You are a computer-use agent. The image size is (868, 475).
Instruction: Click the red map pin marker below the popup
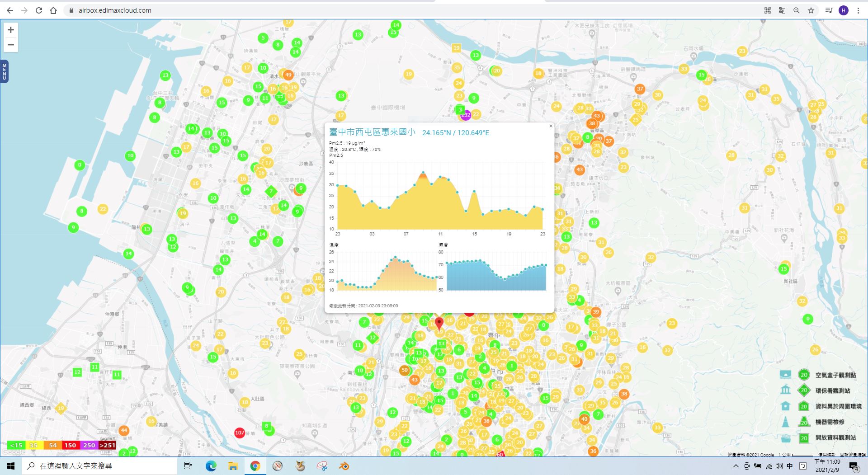439,324
